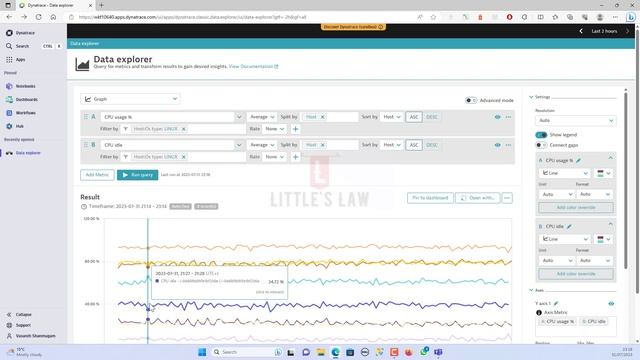Open more options for metric B

[508, 145]
